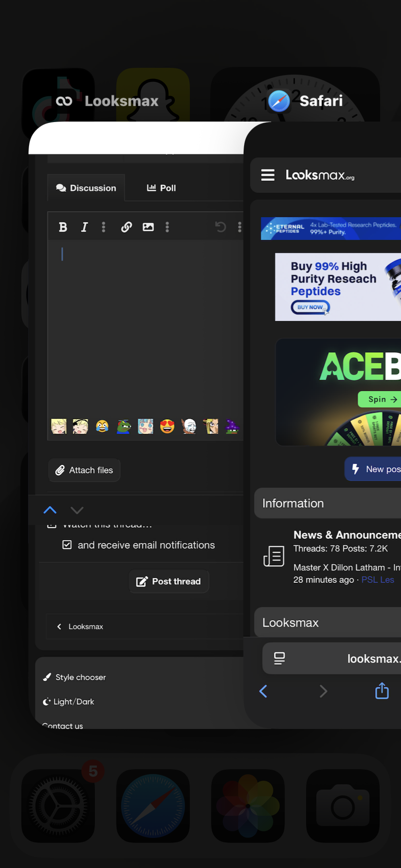The image size is (401, 868).
Task: Open Master X Dillon Latham thread
Action: click(347, 567)
